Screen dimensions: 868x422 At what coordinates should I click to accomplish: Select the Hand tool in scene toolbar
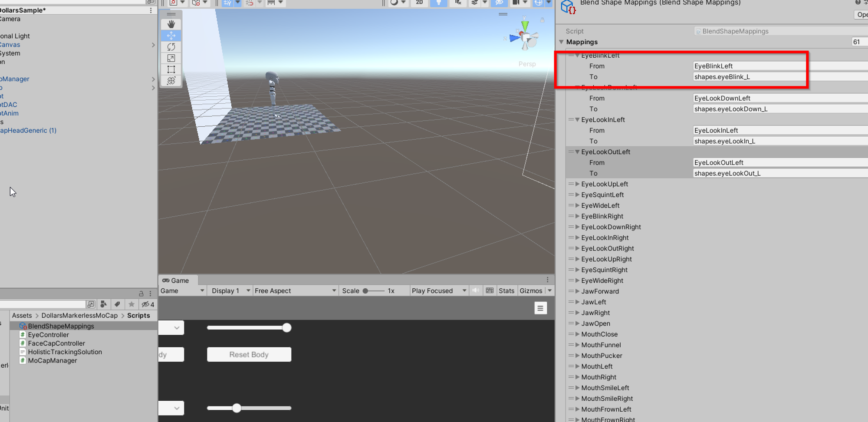[171, 24]
